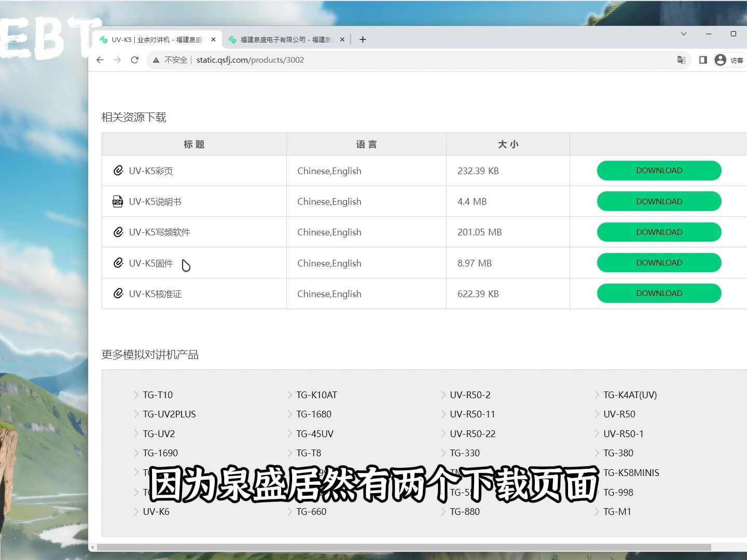Go back to the previous page

pos(100,60)
